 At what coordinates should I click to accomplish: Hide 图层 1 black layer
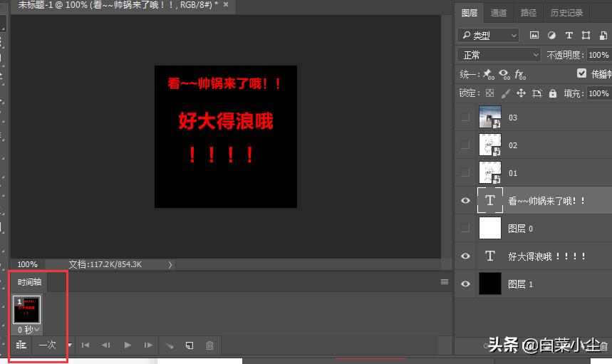pos(465,284)
